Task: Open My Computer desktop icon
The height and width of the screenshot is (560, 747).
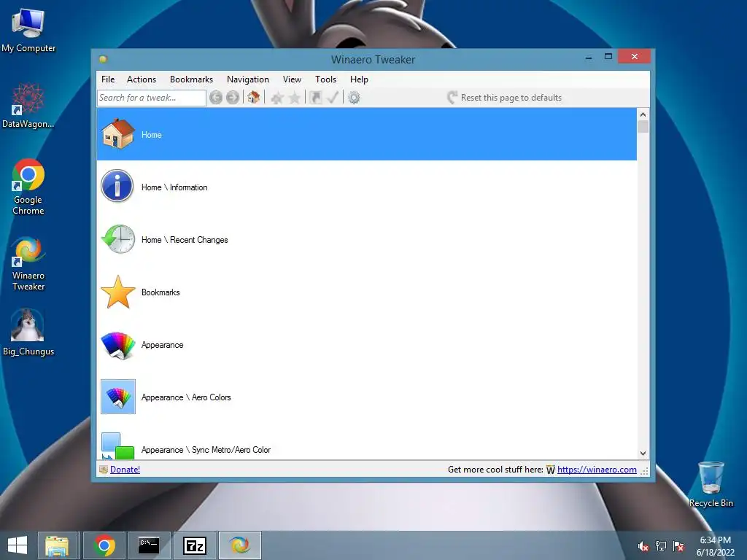Action: point(28,29)
